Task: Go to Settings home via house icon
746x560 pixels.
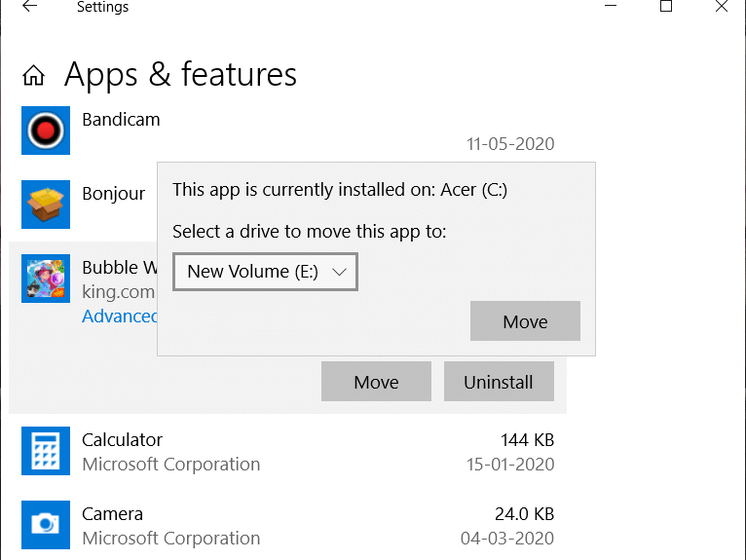Action: click(33, 75)
